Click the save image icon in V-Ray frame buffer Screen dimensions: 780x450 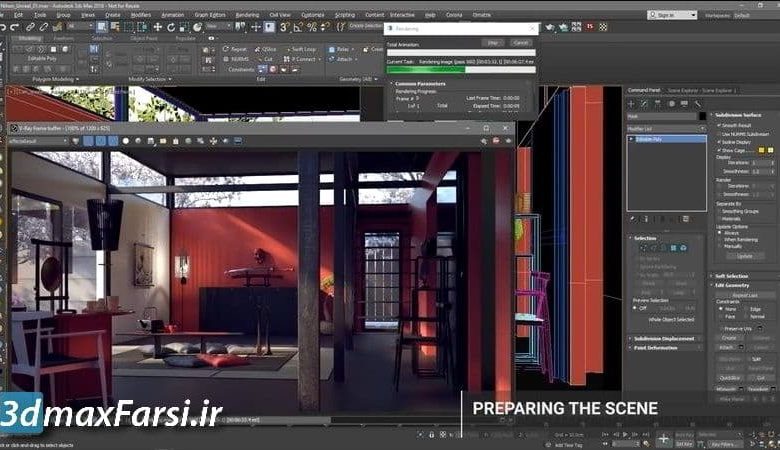[x=151, y=141]
